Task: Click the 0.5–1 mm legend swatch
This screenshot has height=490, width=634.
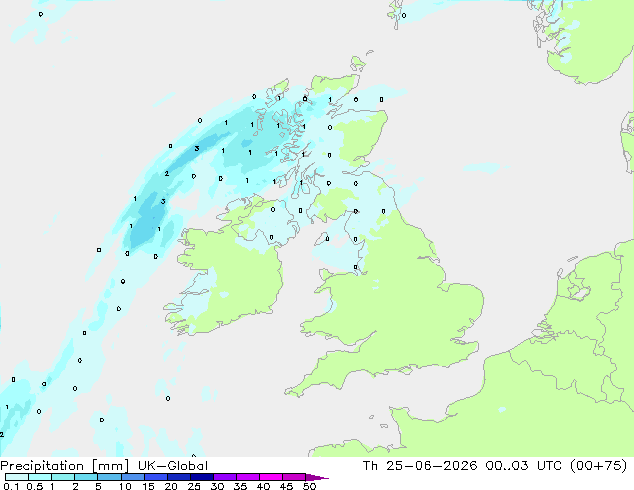Action: tap(40, 477)
